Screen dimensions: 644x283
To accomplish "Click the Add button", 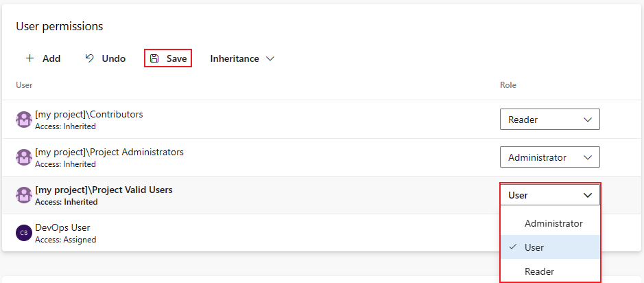I will pyautogui.click(x=43, y=58).
